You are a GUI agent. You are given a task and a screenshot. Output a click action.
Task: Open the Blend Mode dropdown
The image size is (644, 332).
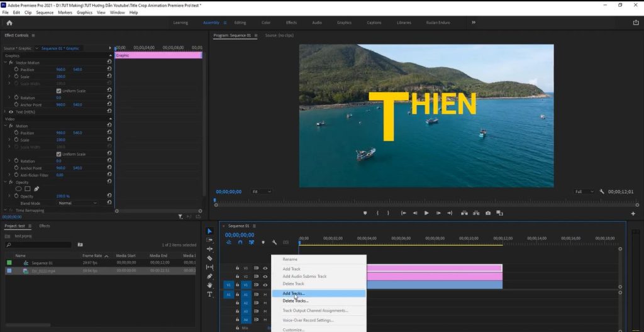[77, 203]
